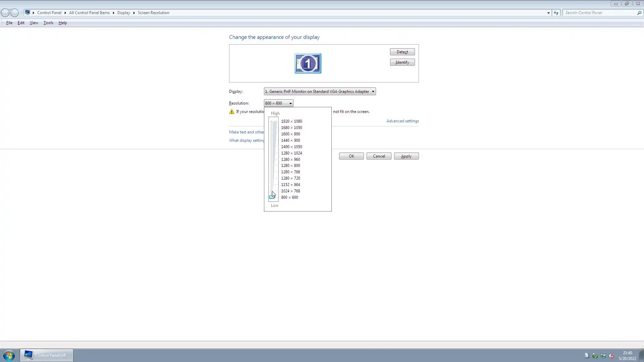Click the Back navigation arrow button
The height and width of the screenshot is (362, 644).
[5, 13]
